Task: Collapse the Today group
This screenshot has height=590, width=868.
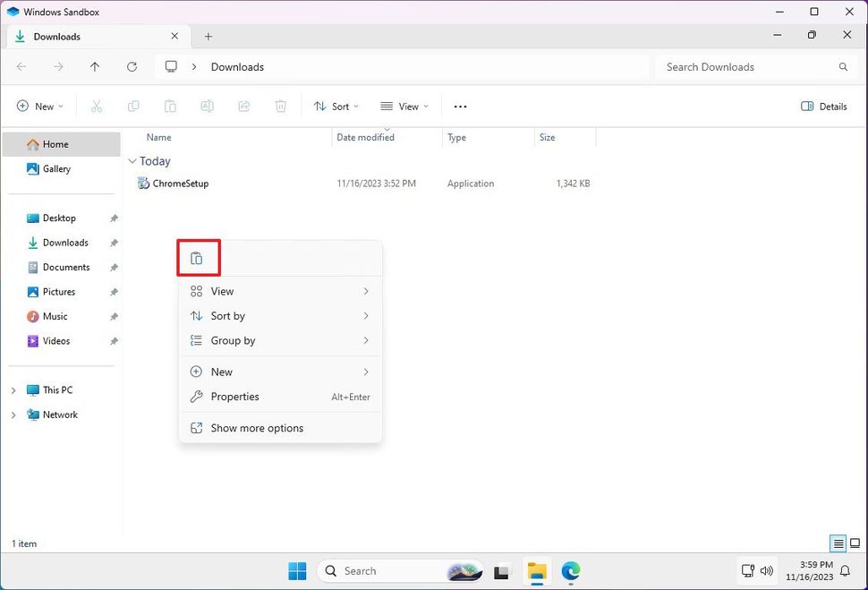Action: (136, 161)
